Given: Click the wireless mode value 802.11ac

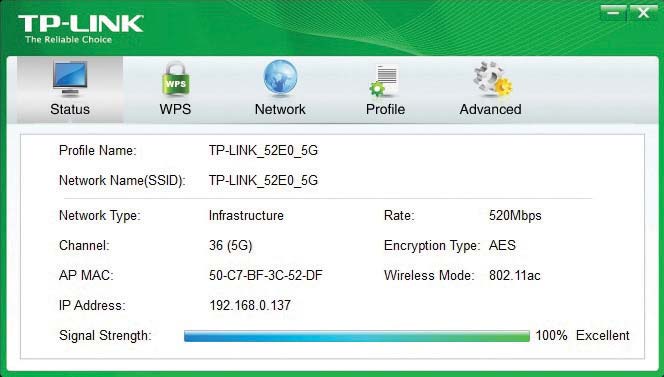Looking at the screenshot, I should (515, 275).
